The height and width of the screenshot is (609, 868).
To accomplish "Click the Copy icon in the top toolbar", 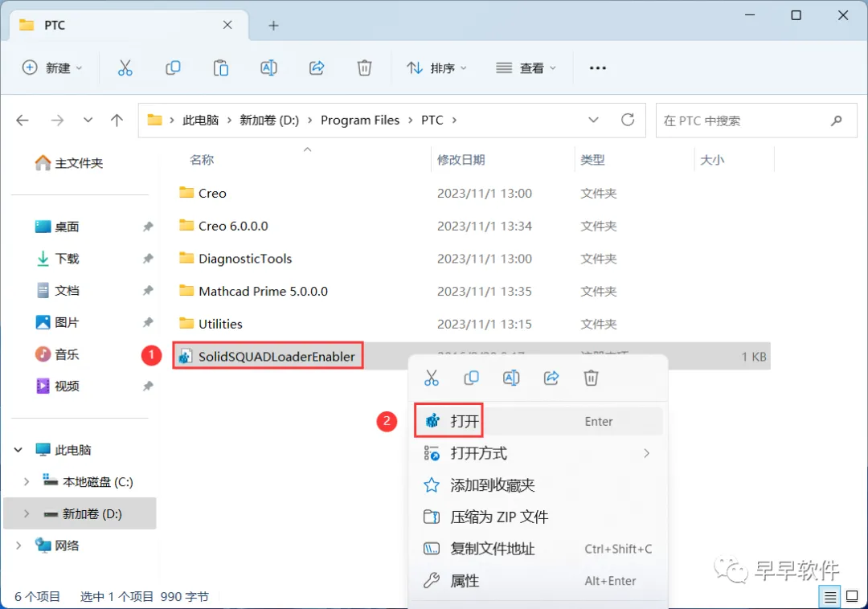I will click(174, 68).
